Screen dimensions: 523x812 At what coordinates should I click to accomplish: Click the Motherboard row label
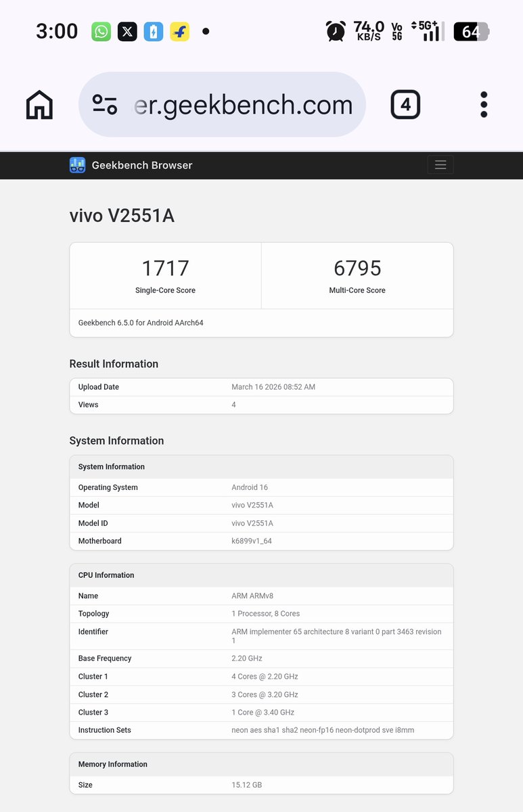pyautogui.click(x=100, y=541)
